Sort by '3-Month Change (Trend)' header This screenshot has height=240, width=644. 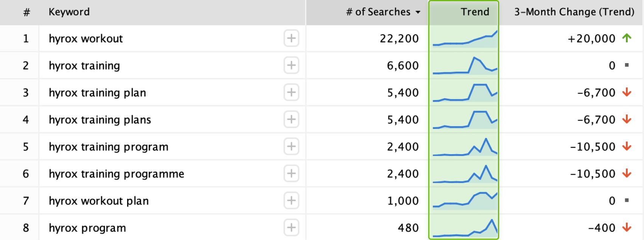click(574, 12)
